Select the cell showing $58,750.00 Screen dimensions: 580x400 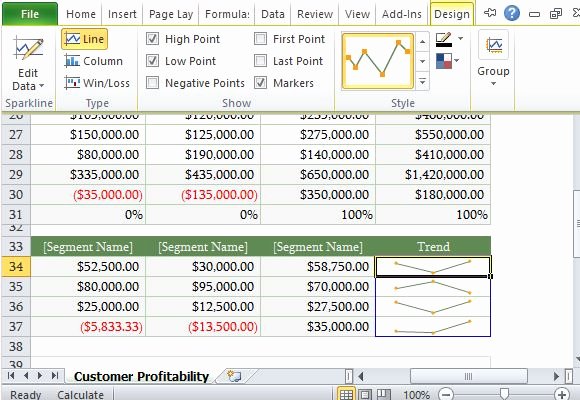coord(318,266)
